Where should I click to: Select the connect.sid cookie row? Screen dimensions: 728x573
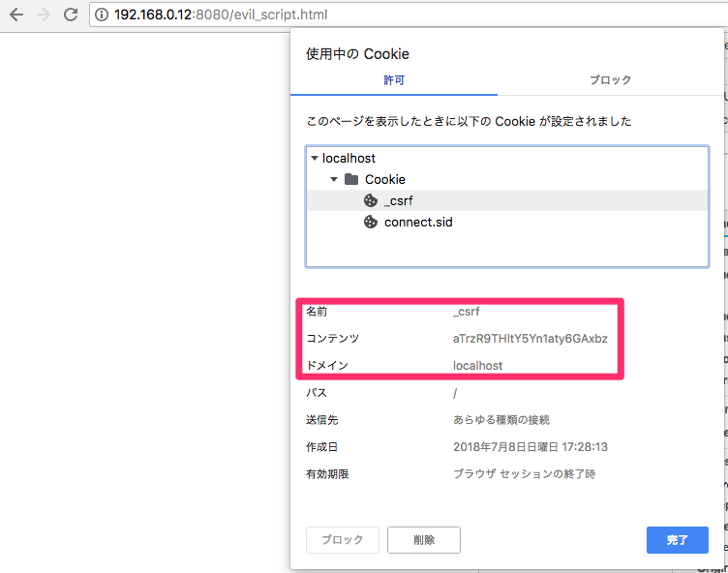coord(507,222)
